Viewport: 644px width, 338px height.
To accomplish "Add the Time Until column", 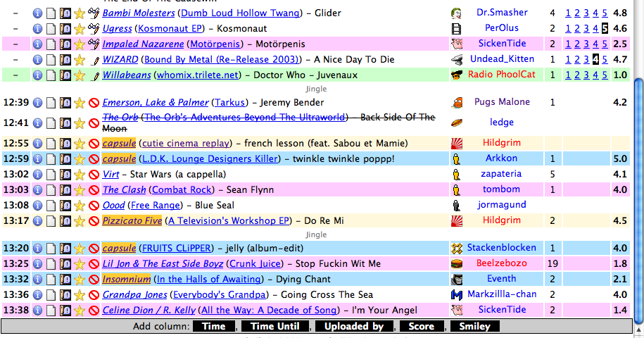I will (274, 327).
